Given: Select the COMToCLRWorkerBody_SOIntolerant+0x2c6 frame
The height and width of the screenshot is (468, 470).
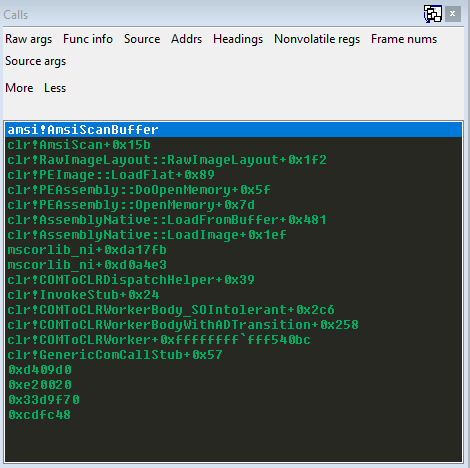Looking at the screenshot, I should coord(234,310).
